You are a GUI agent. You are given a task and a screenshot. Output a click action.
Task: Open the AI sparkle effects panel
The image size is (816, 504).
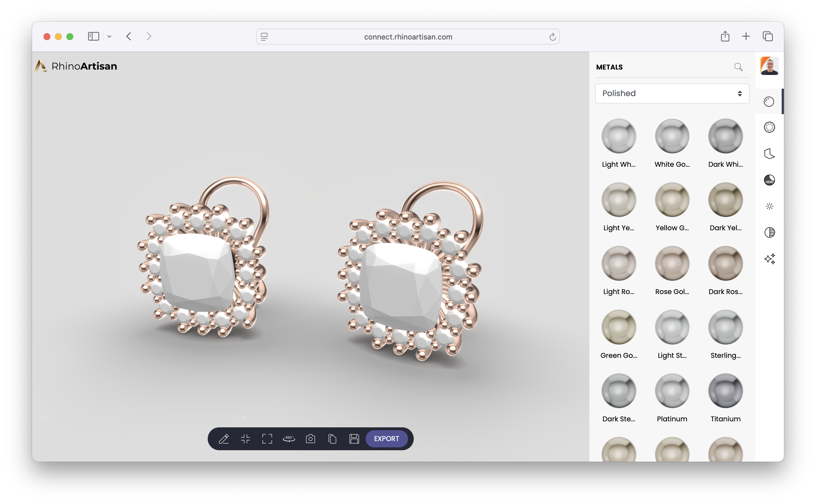click(x=769, y=259)
